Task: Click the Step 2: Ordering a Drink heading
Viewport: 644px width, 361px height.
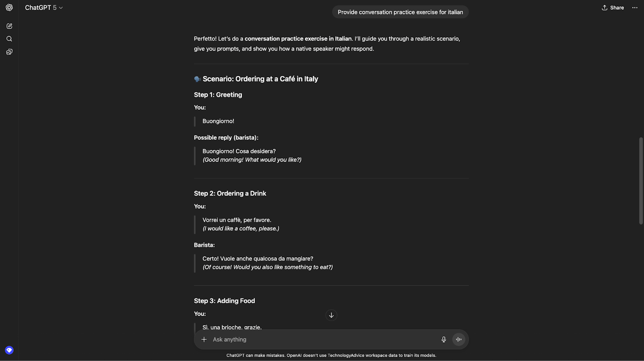Action: click(230, 193)
